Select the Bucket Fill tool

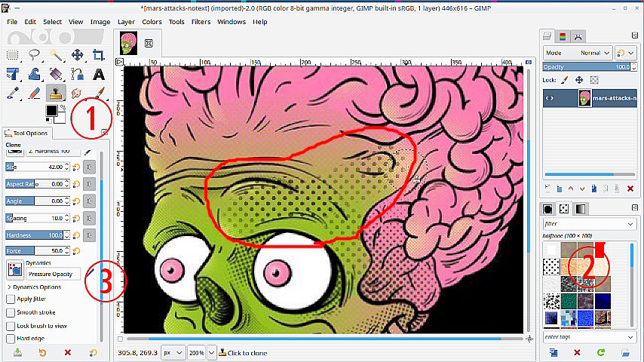pos(56,74)
